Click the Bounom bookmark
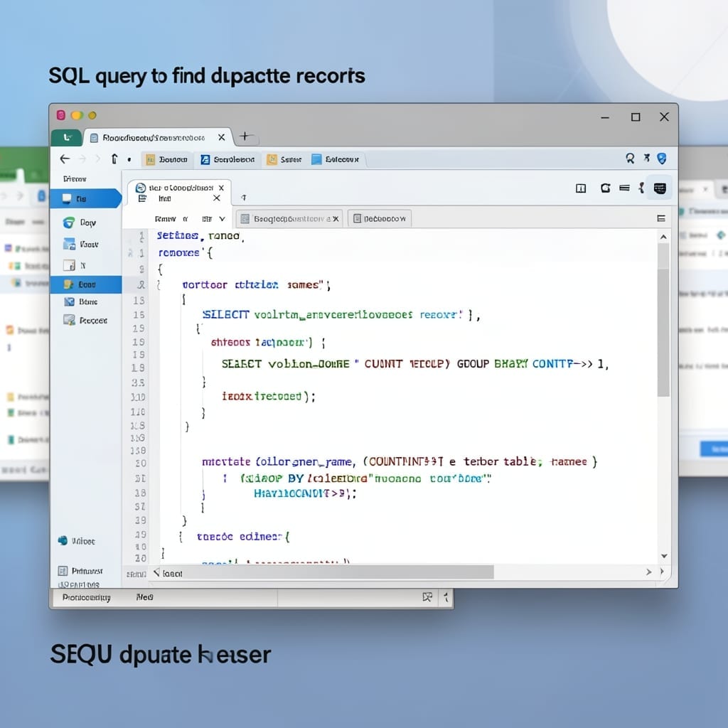Screen dimensions: 728x728 (166, 160)
